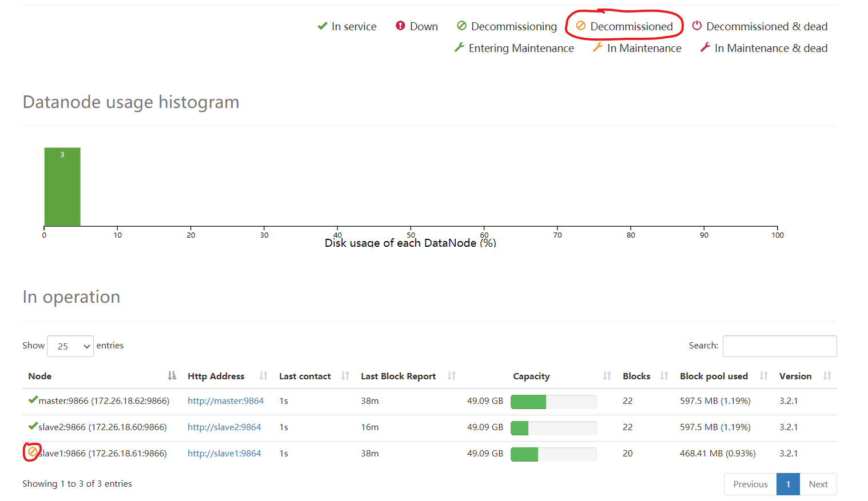Click the Previous pagination button
The image size is (868, 501).
(750, 484)
